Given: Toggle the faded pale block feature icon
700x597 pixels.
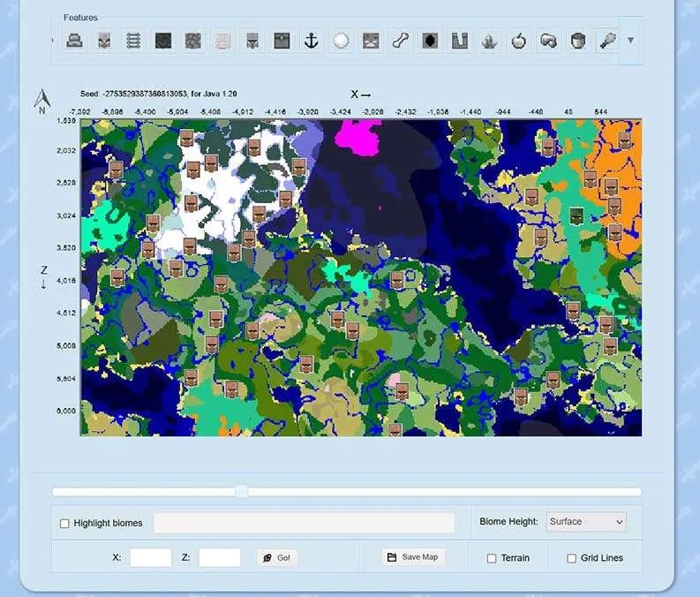Looking at the screenshot, I should [222, 41].
